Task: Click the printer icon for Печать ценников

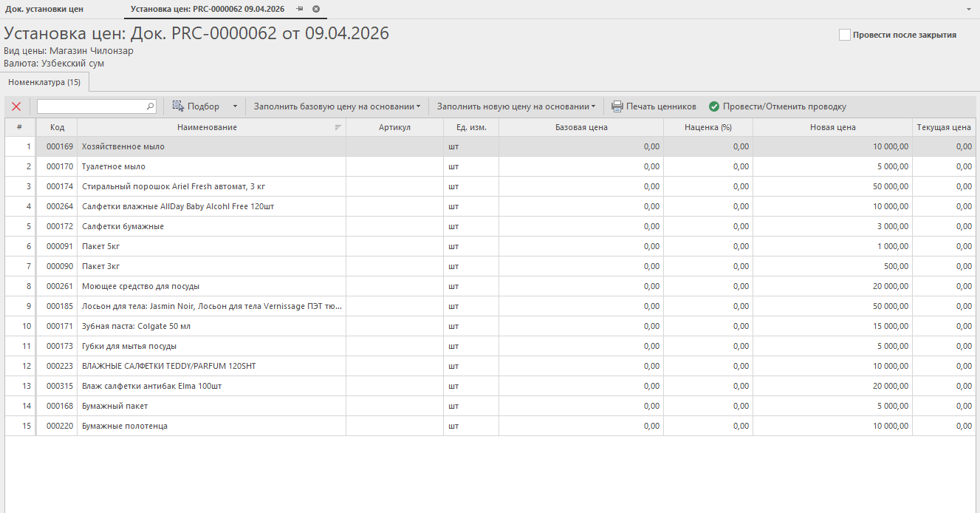Action: [617, 106]
